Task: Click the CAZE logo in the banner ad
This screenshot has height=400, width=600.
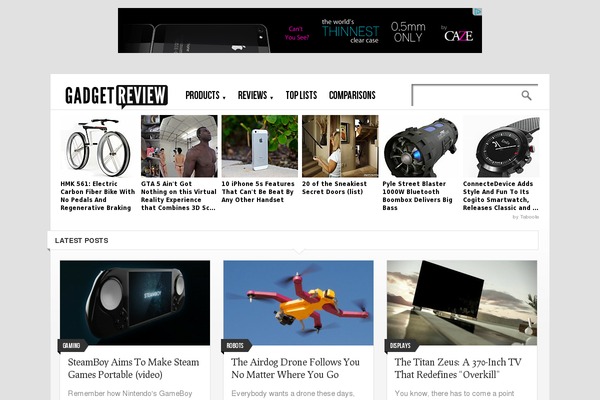Action: point(458,36)
